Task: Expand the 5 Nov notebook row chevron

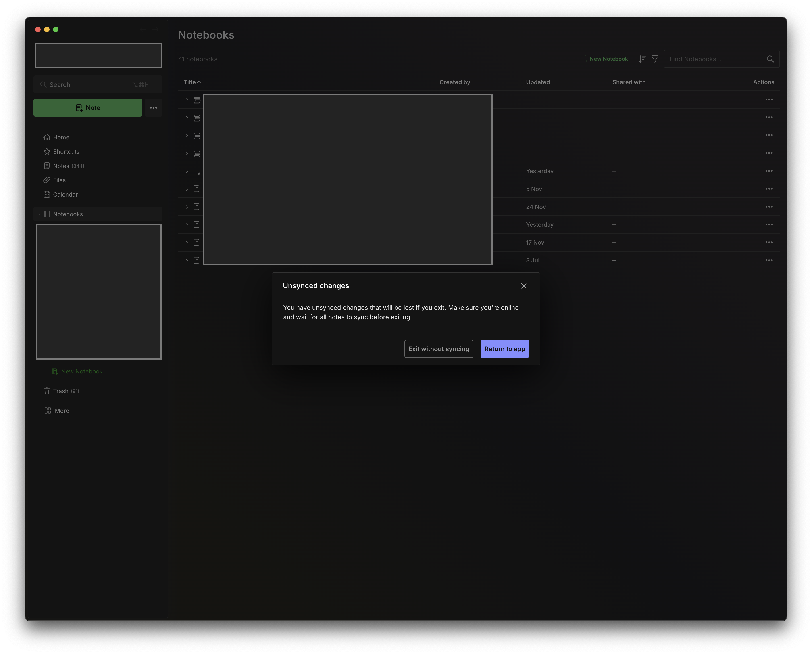Action: (187, 189)
